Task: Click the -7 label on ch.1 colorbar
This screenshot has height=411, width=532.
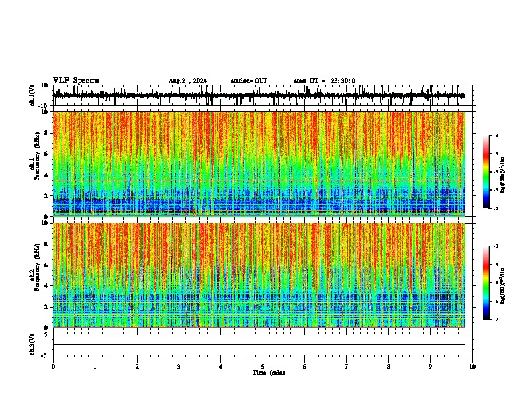Action: 495,208
